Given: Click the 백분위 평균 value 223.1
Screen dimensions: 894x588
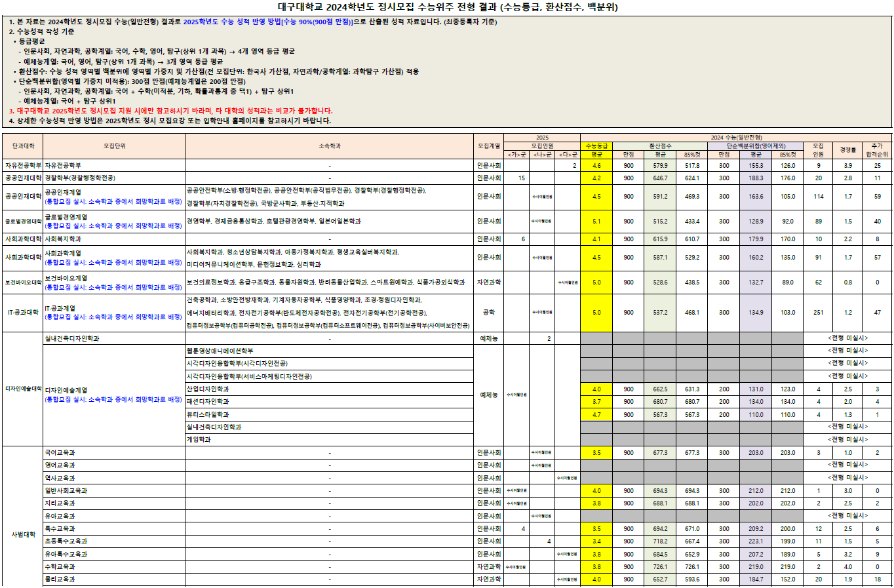Looking at the screenshot, I should pyautogui.click(x=756, y=541).
